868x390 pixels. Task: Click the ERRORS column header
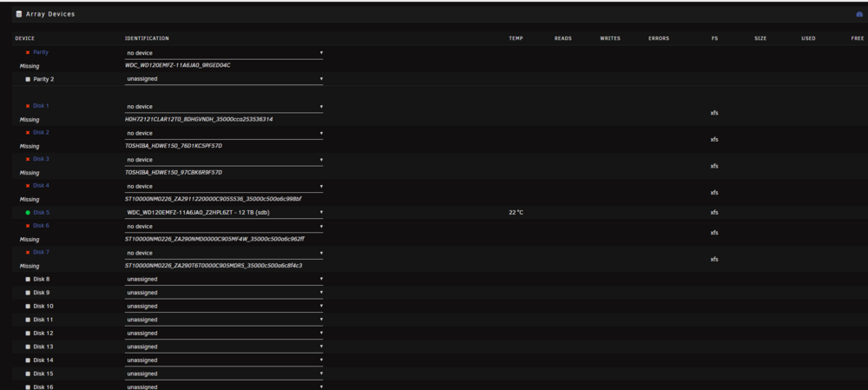[x=659, y=38]
